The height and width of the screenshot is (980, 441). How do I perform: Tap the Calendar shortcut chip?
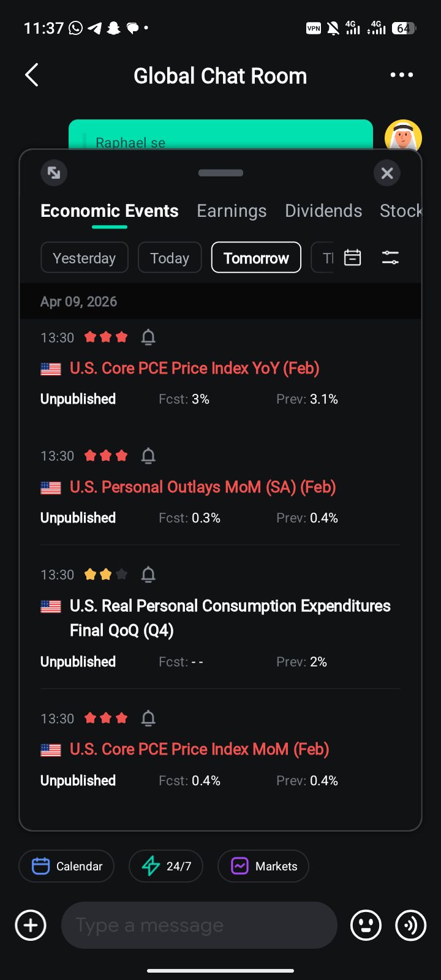67,866
